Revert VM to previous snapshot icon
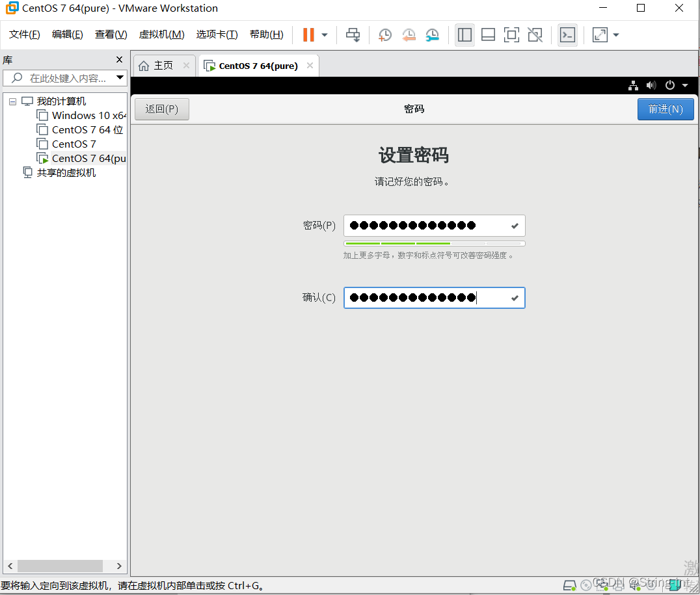 [409, 34]
